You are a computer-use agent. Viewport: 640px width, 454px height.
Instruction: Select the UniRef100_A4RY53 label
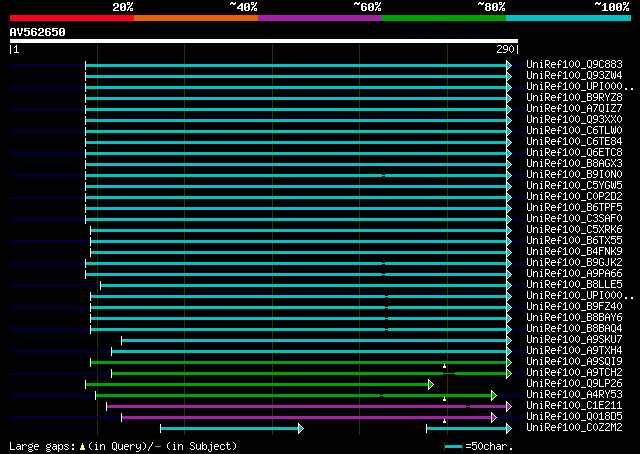click(x=574, y=395)
